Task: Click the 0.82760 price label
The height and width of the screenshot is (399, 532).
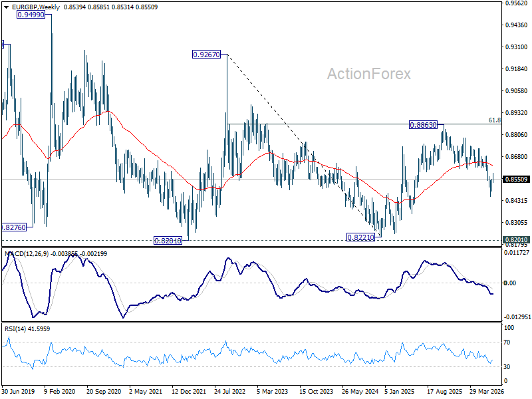Action: pyautogui.click(x=13, y=227)
